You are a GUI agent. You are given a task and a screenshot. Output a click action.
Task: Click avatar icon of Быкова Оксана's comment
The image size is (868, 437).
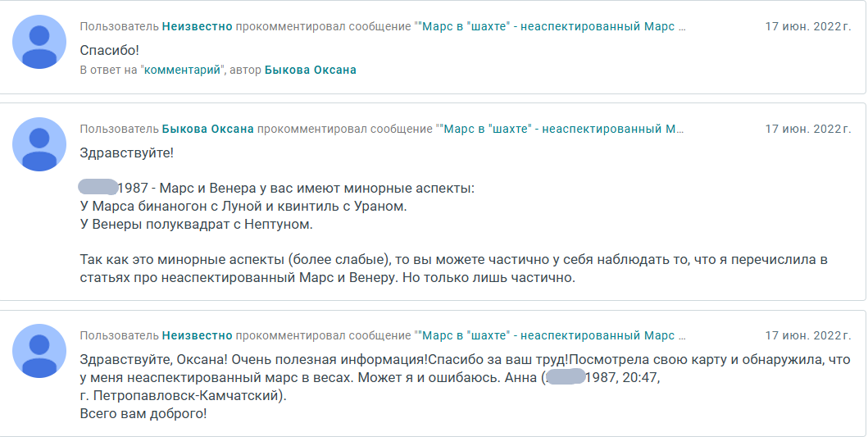(x=39, y=144)
